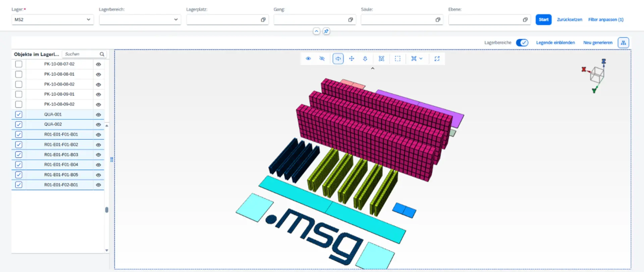Click Zurücksetzen to reset filters
Image resolution: width=644 pixels, height=272 pixels.
tap(570, 20)
